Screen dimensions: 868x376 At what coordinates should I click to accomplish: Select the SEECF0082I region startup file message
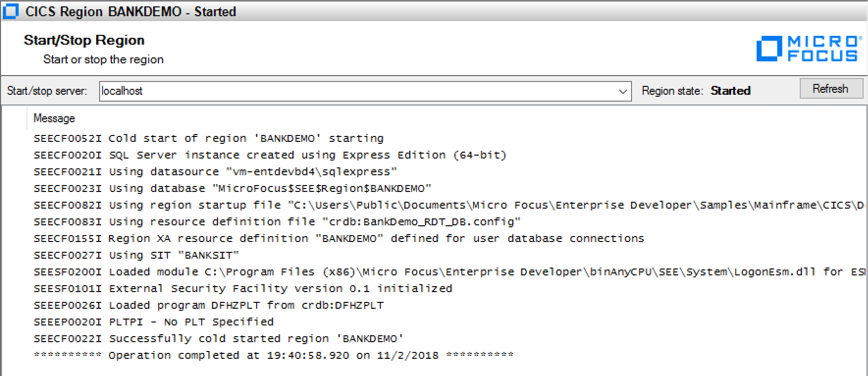point(294,205)
